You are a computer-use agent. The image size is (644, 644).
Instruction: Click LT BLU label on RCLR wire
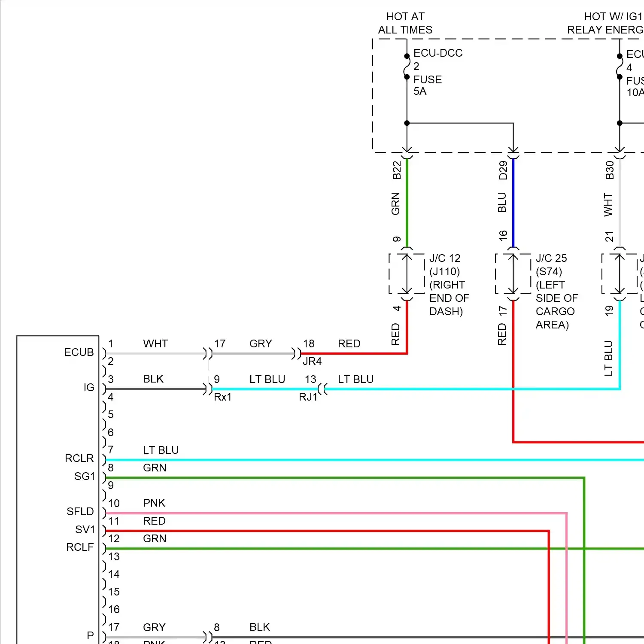point(161,450)
